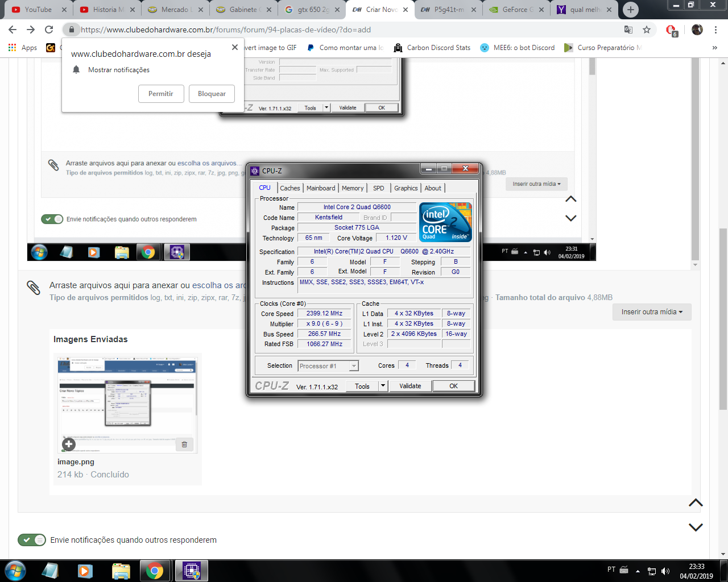Open a new browser tab with the plus button

(630, 10)
